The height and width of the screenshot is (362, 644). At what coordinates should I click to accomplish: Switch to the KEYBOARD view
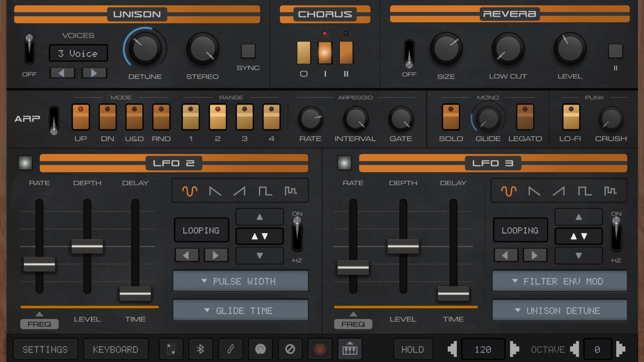(x=115, y=349)
